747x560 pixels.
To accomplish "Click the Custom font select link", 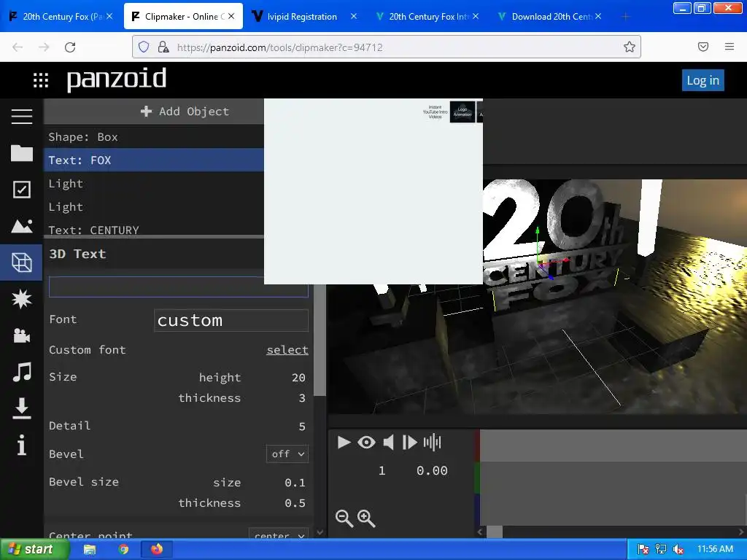I will pyautogui.click(x=287, y=349).
